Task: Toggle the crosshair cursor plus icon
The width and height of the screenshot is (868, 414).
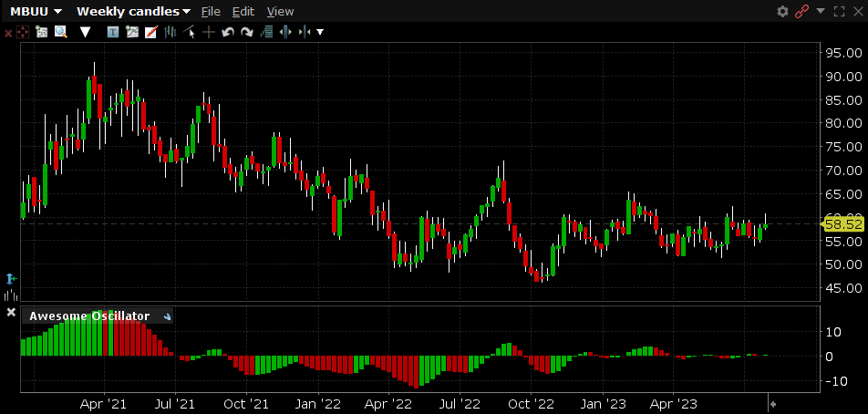Action: click(208, 32)
